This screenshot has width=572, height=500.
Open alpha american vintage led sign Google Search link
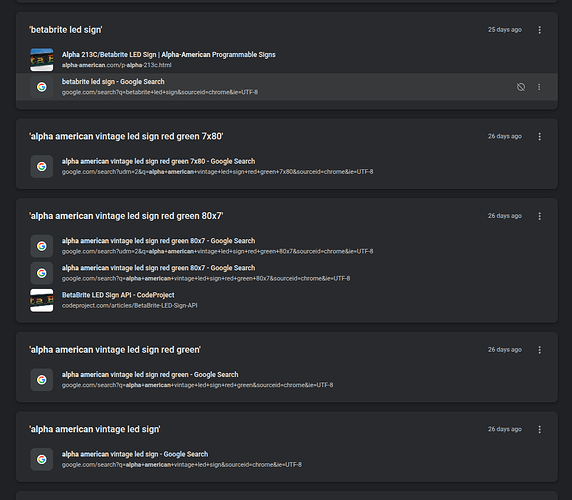click(x=135, y=454)
